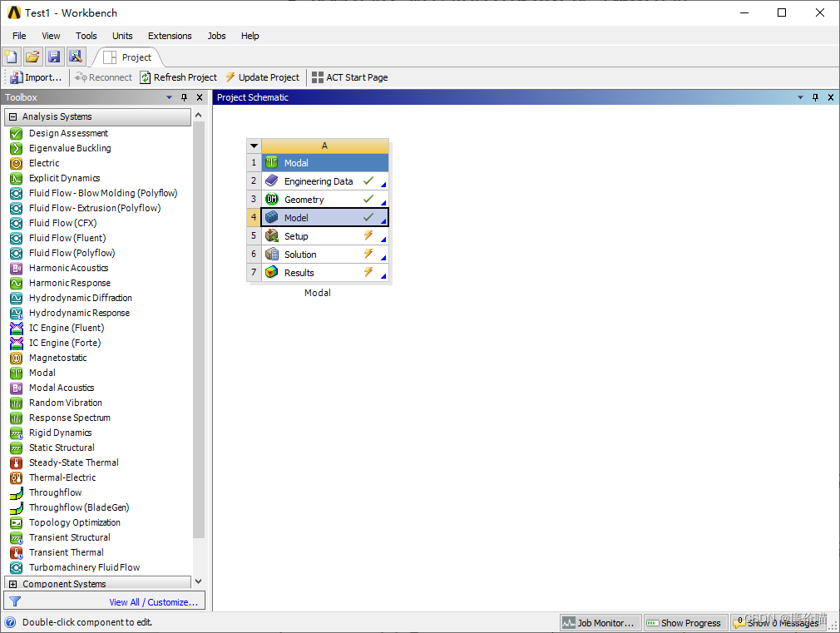This screenshot has width=840, height=633.
Task: Open the Units menu
Action: 122,36
